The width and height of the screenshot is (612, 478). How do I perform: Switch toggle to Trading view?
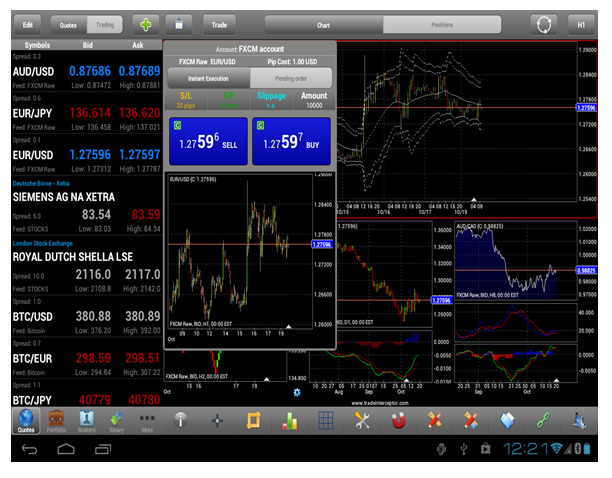105,25
